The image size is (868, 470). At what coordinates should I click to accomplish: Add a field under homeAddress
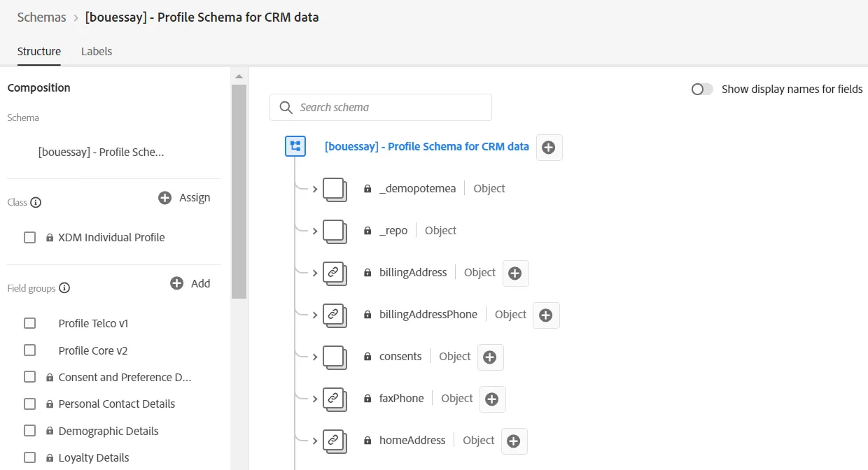514,441
